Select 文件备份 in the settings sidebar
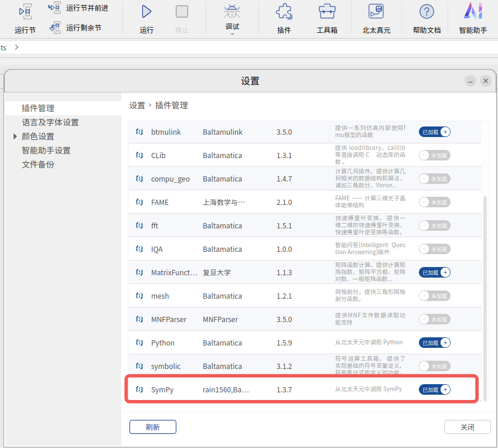 [38, 165]
